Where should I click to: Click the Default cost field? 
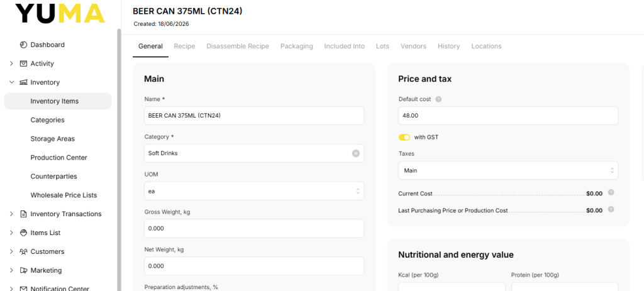pyautogui.click(x=508, y=116)
